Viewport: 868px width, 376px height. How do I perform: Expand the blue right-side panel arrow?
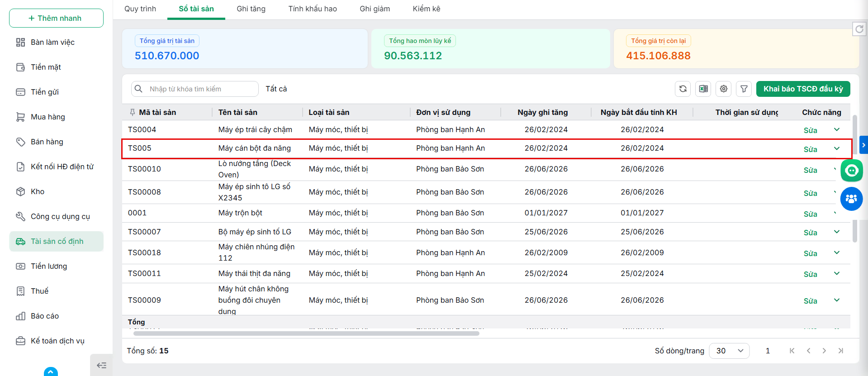(x=863, y=145)
